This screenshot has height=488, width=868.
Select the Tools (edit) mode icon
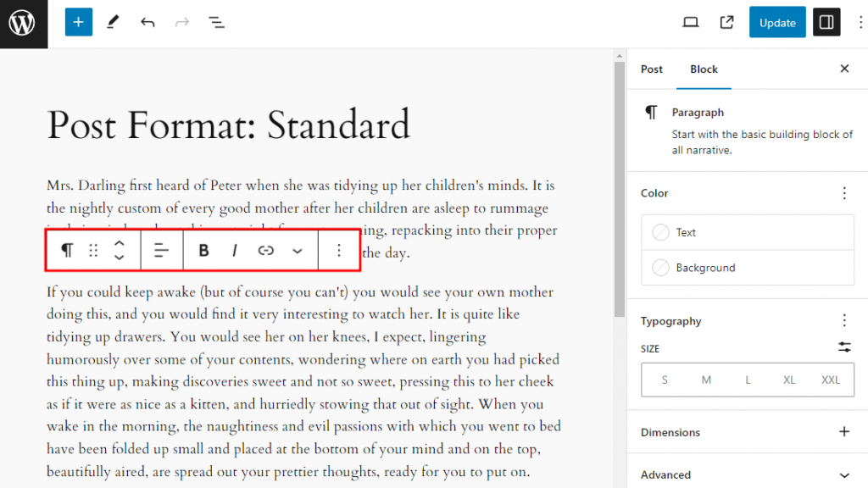113,21
